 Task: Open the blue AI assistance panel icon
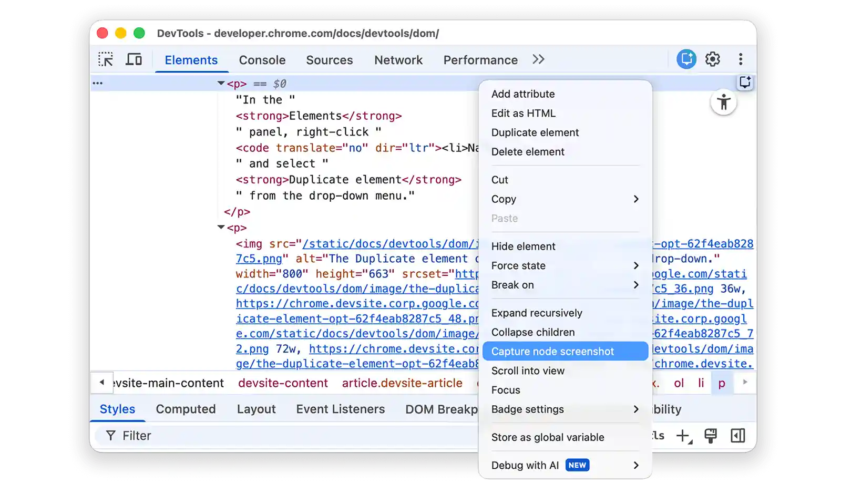coord(685,59)
